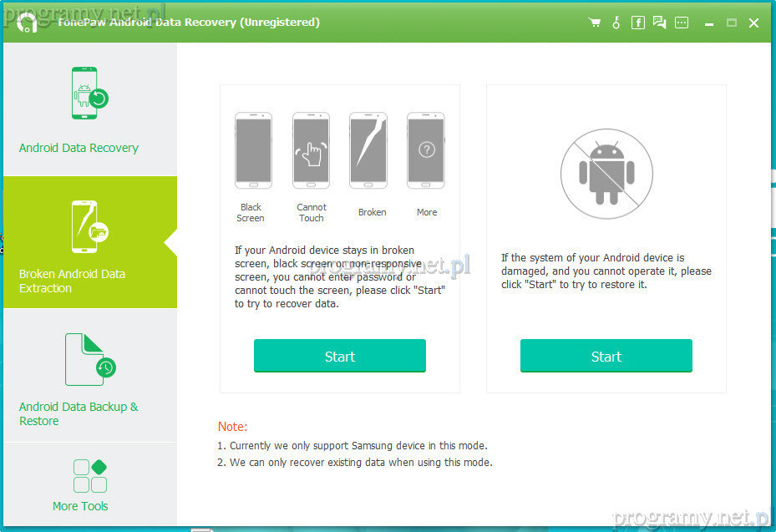Select the Cannot Touch phone icon
The height and width of the screenshot is (532, 776).
tap(311, 150)
